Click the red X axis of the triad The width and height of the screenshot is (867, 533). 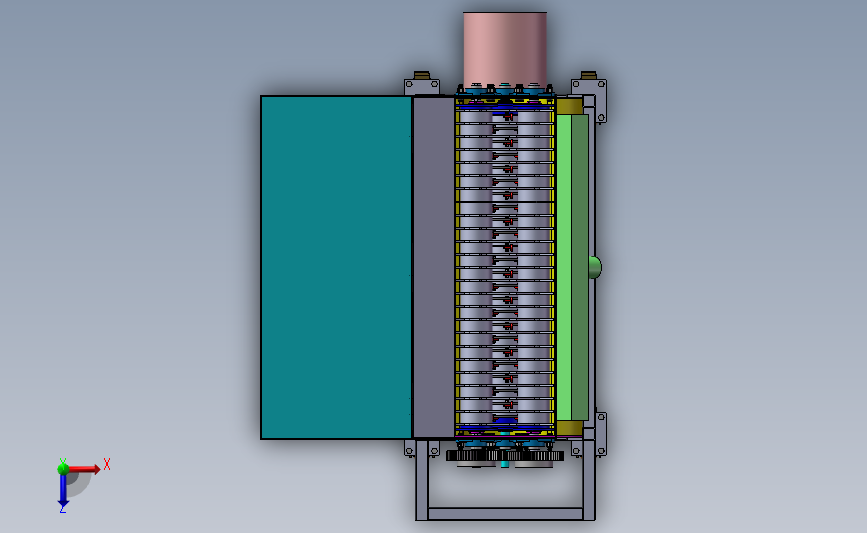(x=85, y=469)
